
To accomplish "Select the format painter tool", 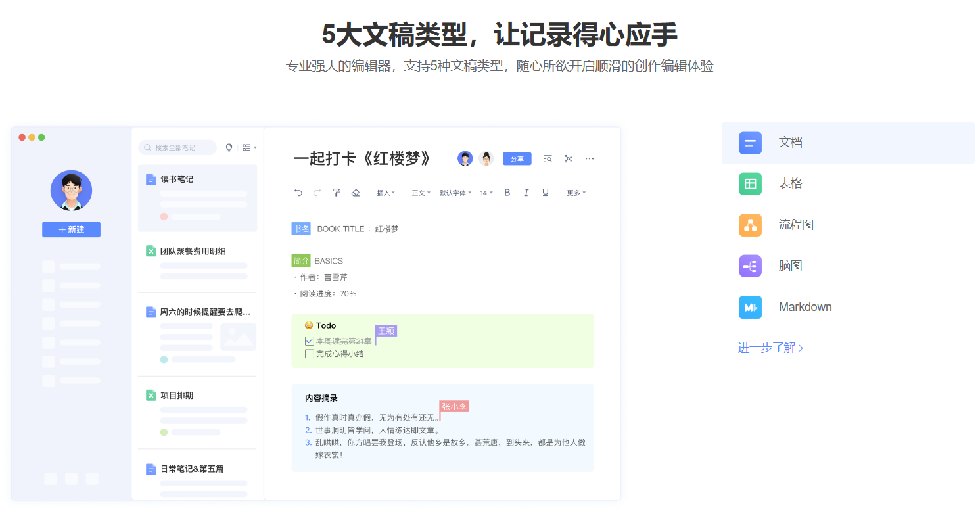I will (337, 192).
